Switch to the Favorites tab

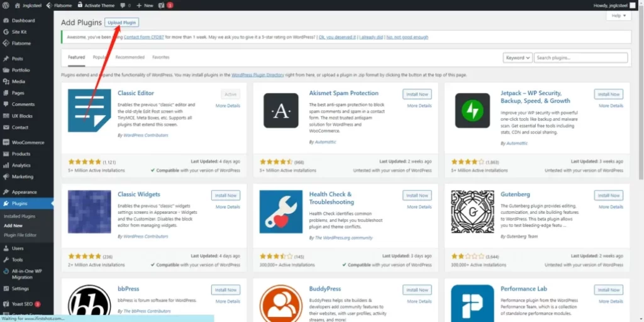point(160,57)
